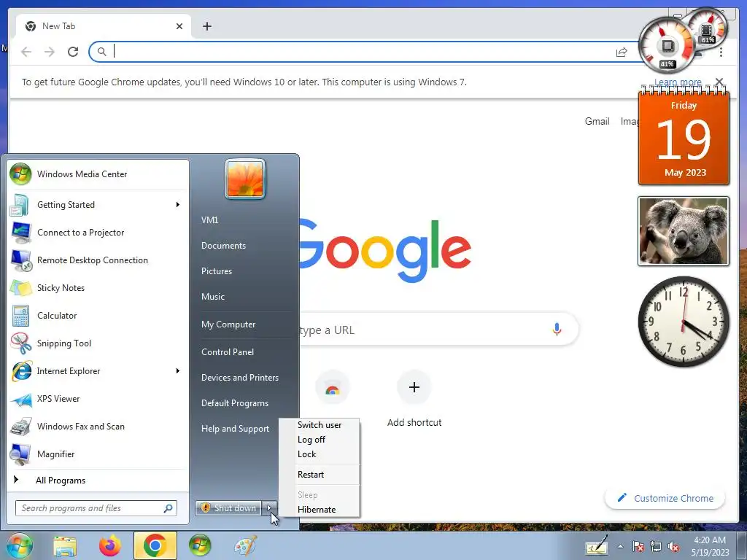Click the user account picture in Start menu

(245, 179)
